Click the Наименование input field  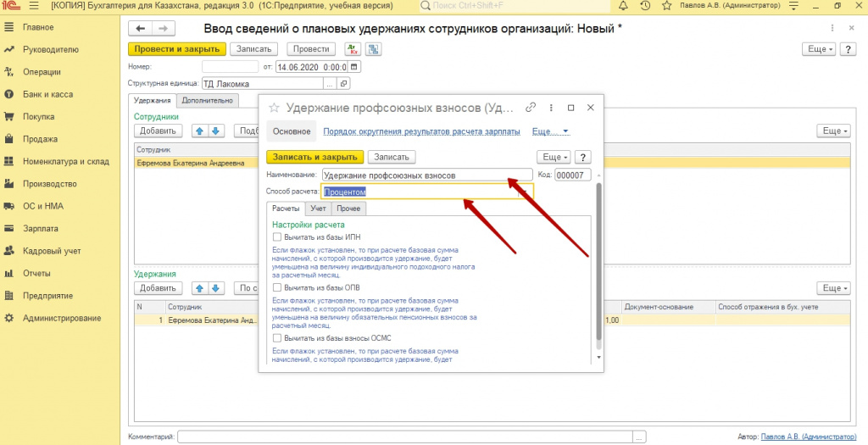(427, 175)
